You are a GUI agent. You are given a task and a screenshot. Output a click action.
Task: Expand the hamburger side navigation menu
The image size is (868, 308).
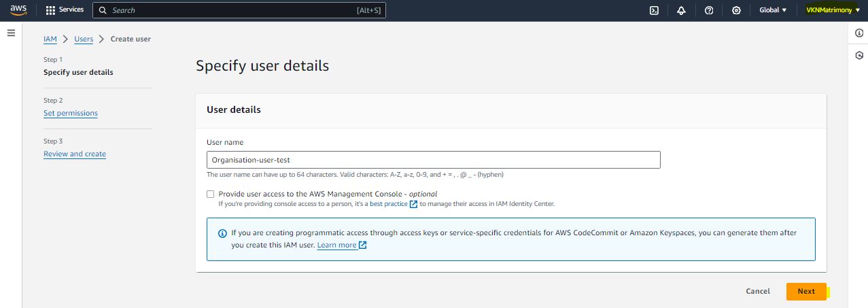pyautogui.click(x=11, y=33)
